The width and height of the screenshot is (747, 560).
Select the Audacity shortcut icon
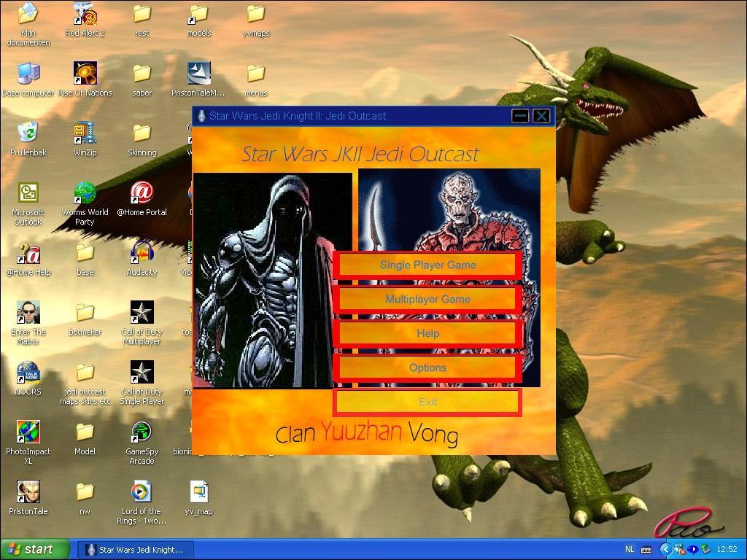[x=142, y=253]
